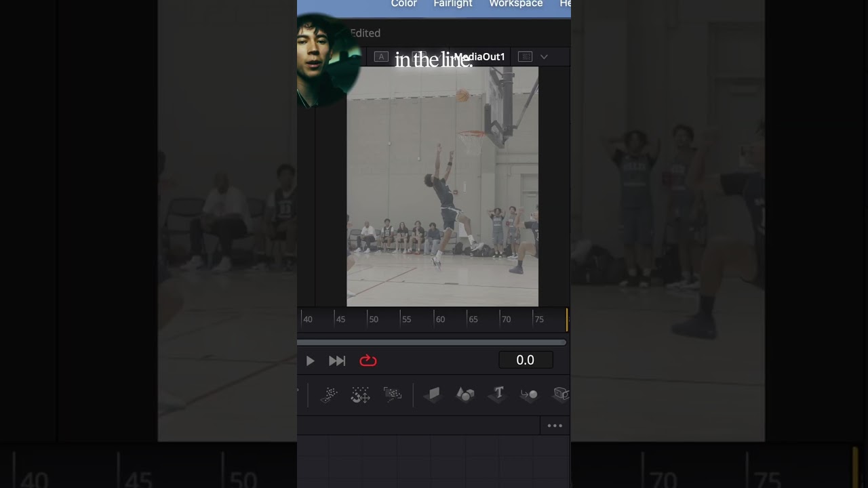
Task: Open the Fairlight menu
Action: point(453,4)
